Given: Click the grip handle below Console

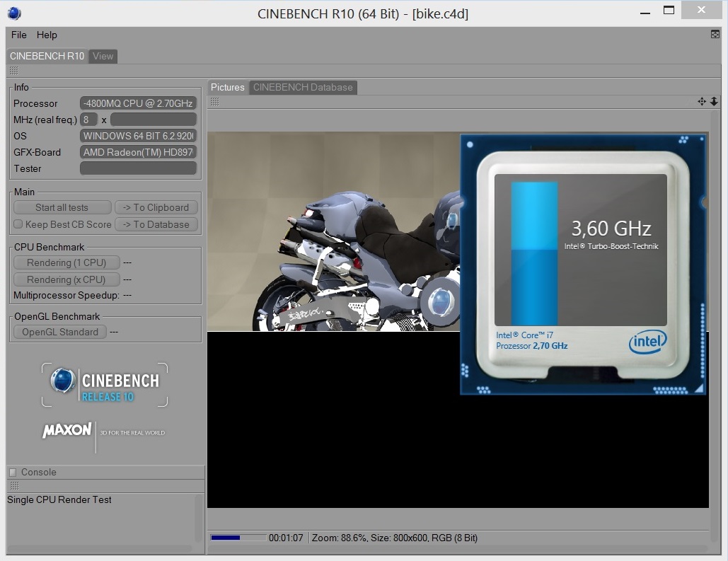Looking at the screenshot, I should pos(14,486).
